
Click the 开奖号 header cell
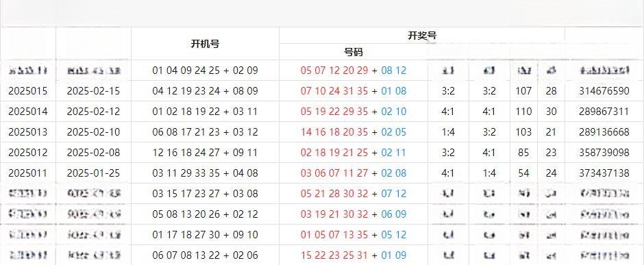click(x=422, y=36)
